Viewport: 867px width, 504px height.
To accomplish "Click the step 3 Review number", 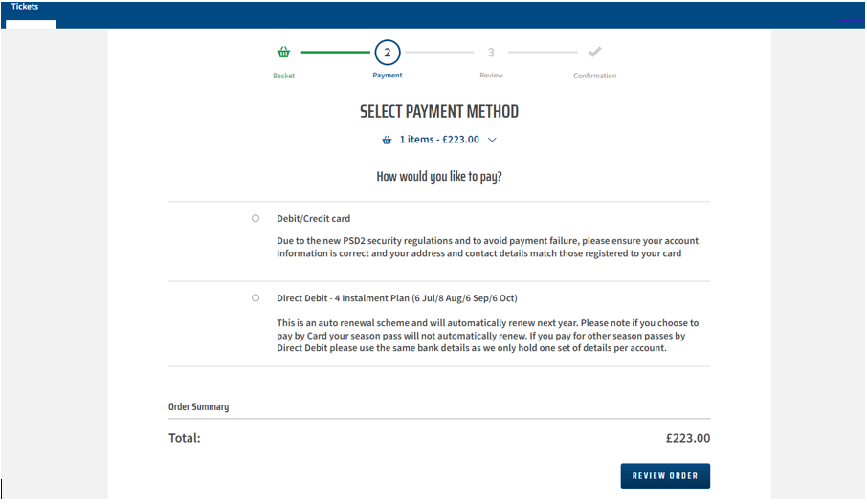I will tap(491, 53).
